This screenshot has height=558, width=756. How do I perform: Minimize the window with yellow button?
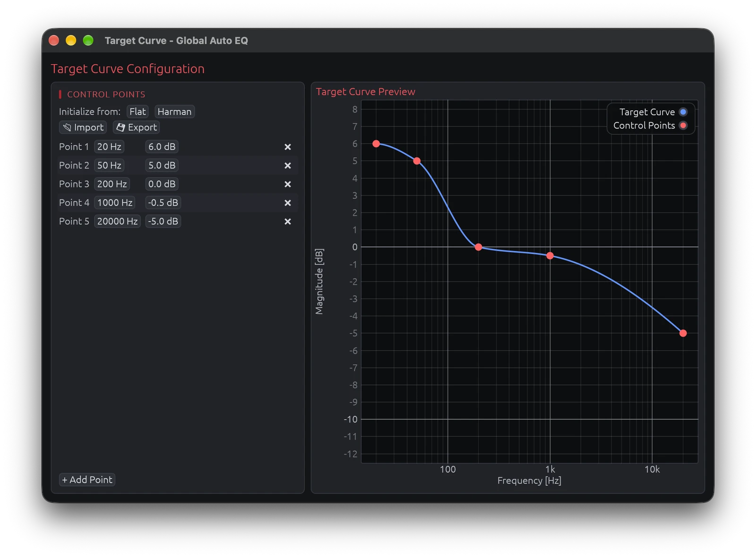pyautogui.click(x=71, y=41)
